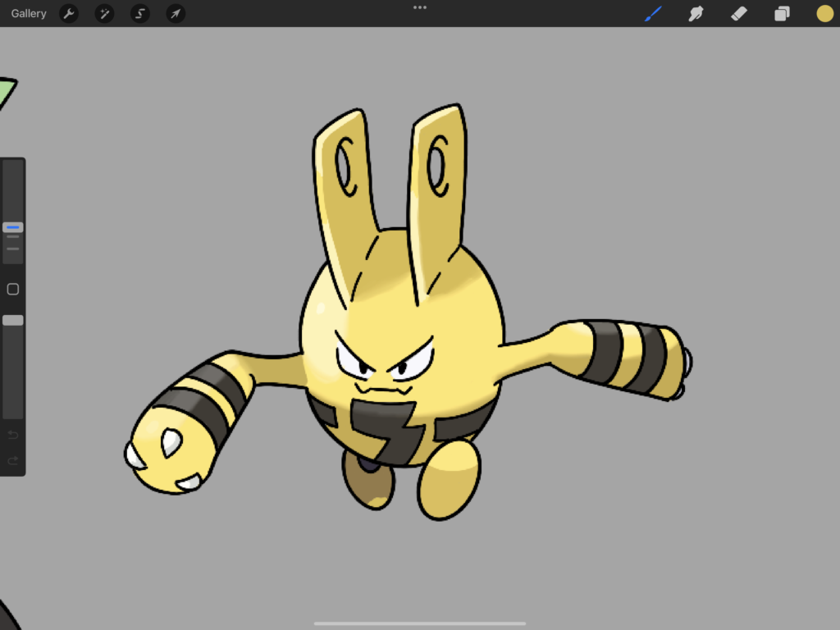Tap the brush opacity slider handle
This screenshot has width=840, height=630.
(13, 321)
